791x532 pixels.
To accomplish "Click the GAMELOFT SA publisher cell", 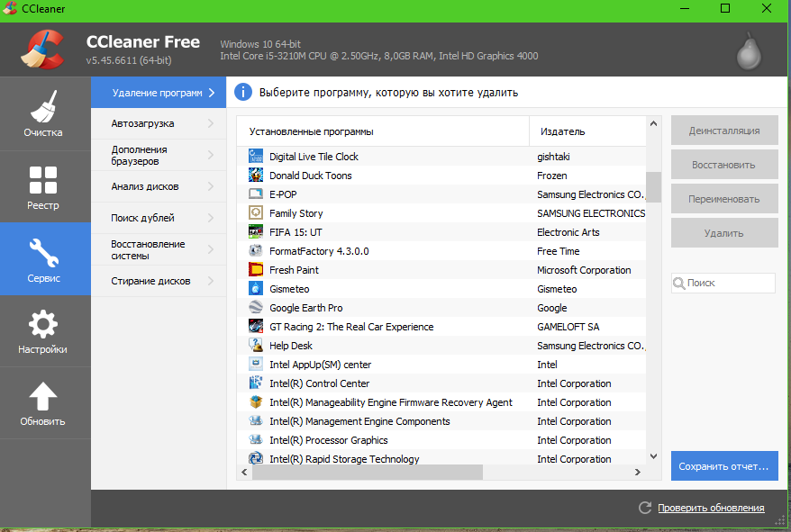I will point(568,327).
